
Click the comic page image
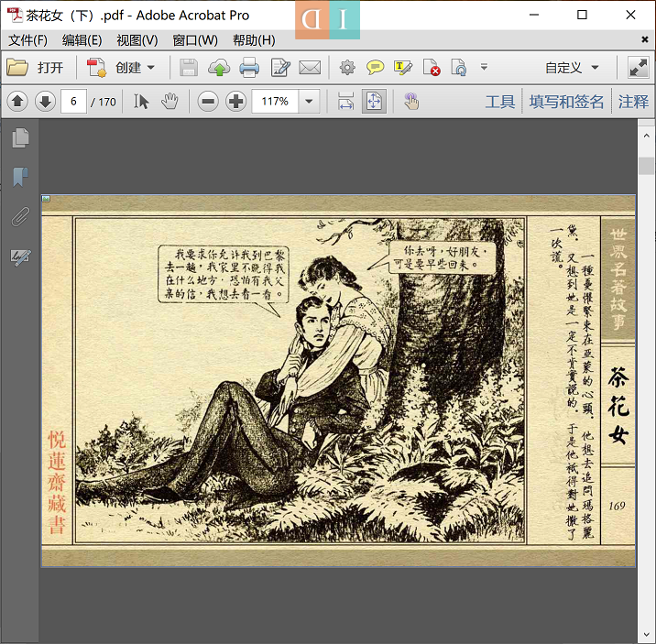pyautogui.click(x=338, y=380)
